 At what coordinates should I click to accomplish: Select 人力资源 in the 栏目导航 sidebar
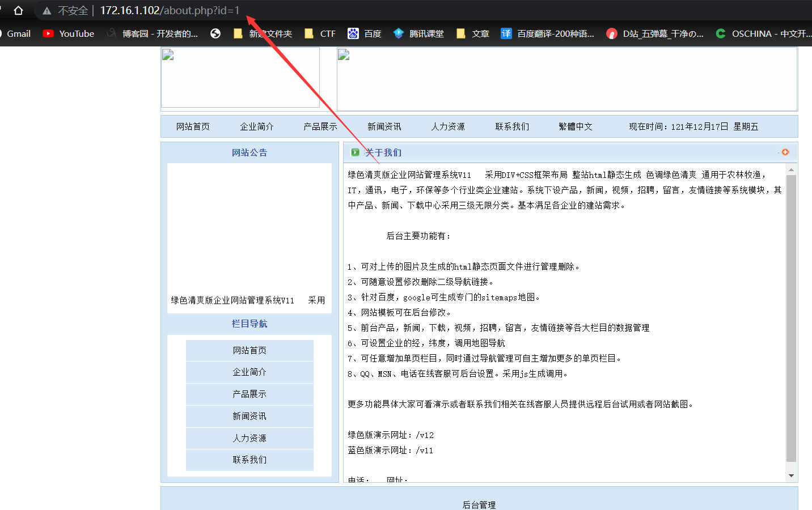click(249, 438)
